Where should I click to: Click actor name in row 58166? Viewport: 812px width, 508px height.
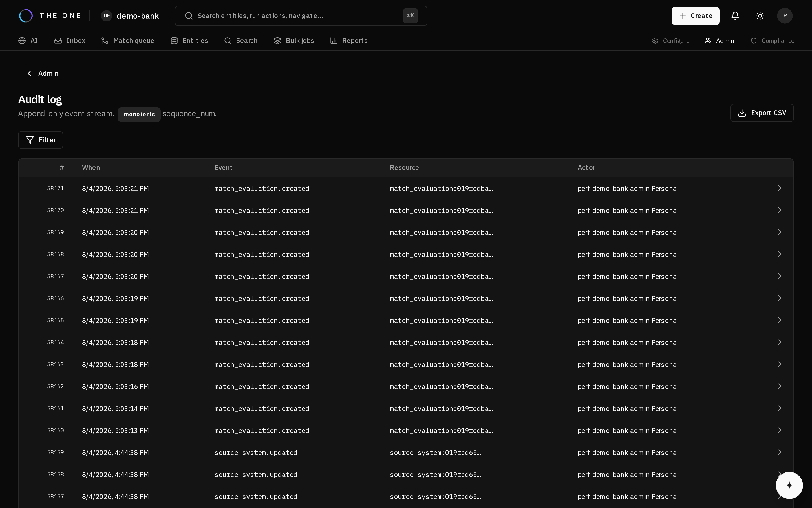[627, 299]
